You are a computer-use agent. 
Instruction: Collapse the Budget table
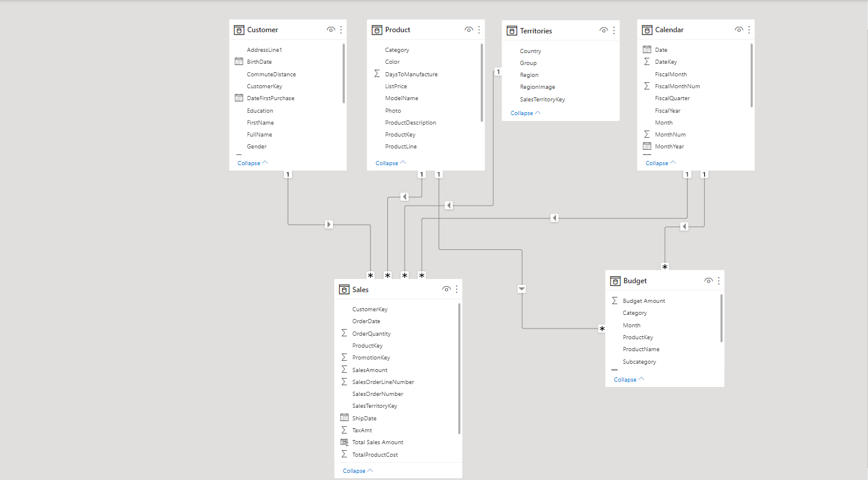point(627,379)
